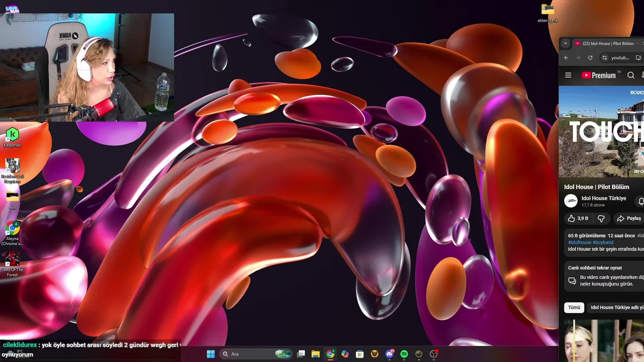The height and width of the screenshot is (362, 644).
Task: Open Chrome tab search dropdown arrow
Action: 566,44
